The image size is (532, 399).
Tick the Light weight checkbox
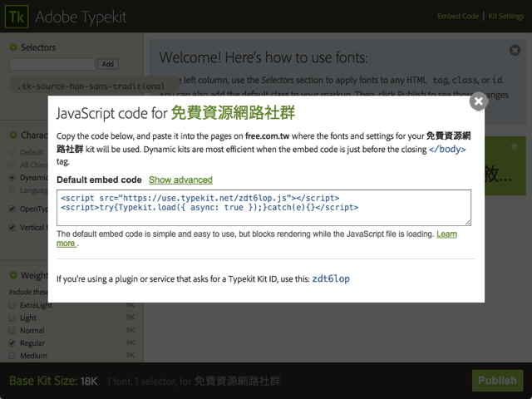[12, 318]
